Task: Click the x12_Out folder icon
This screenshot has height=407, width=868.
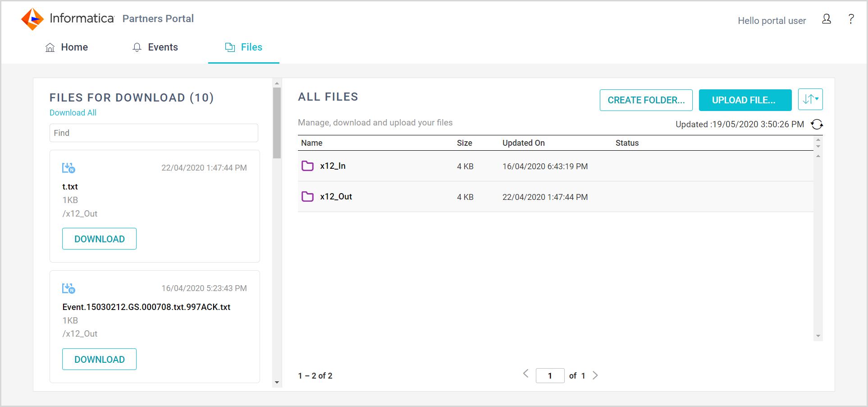Action: pos(307,196)
